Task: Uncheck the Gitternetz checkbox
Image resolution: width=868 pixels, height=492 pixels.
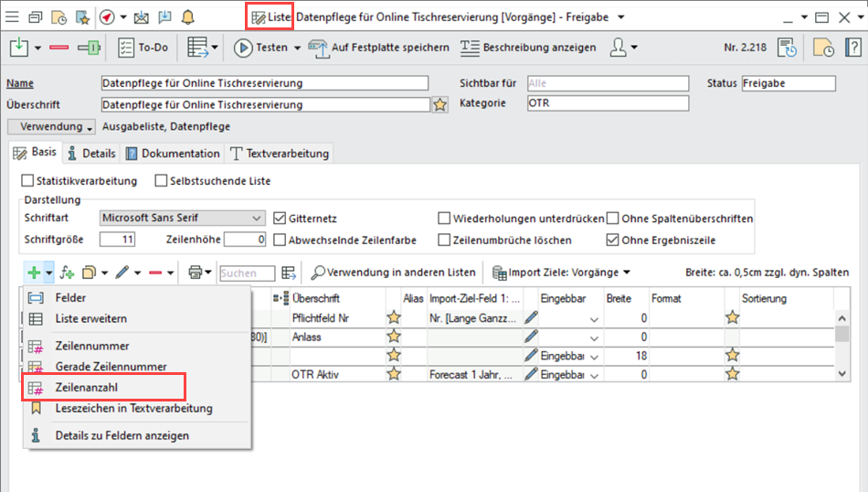Action: coord(281,219)
